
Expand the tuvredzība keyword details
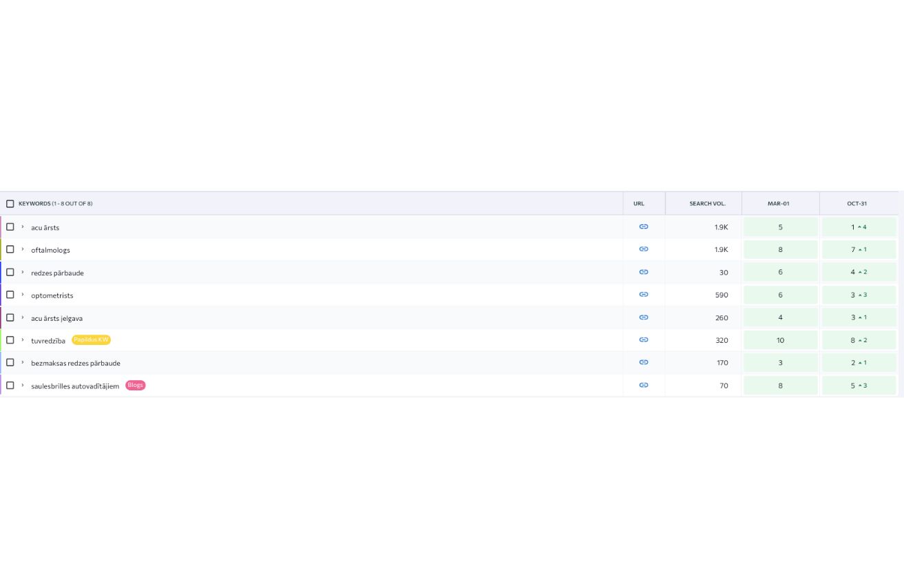23,340
